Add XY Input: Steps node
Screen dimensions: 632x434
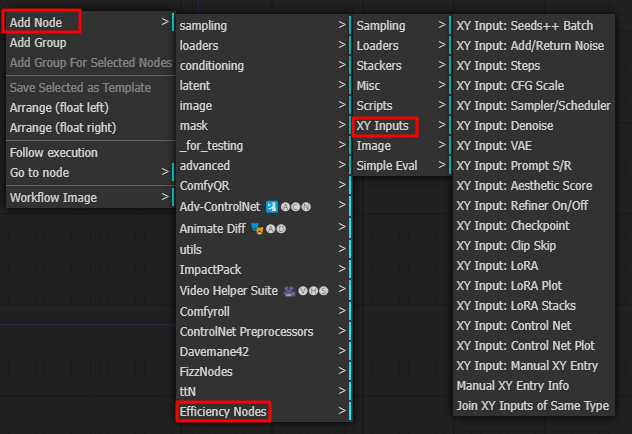click(x=534, y=66)
